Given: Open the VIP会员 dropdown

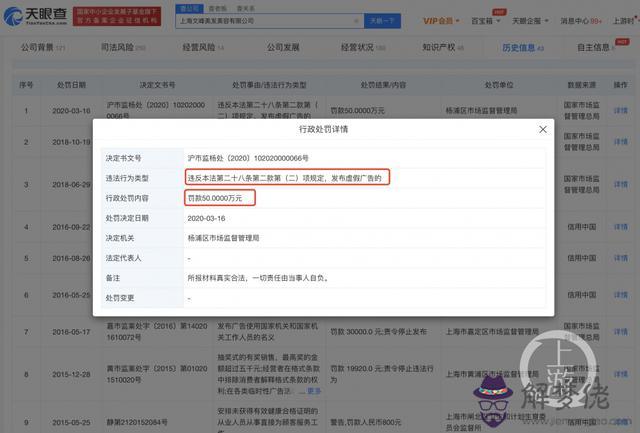Looking at the screenshot, I should (x=441, y=21).
